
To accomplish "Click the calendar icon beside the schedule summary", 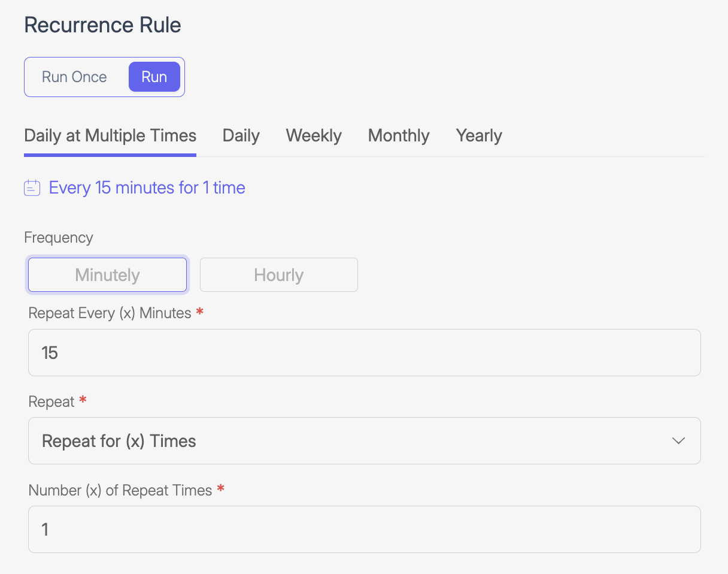I will pyautogui.click(x=32, y=188).
